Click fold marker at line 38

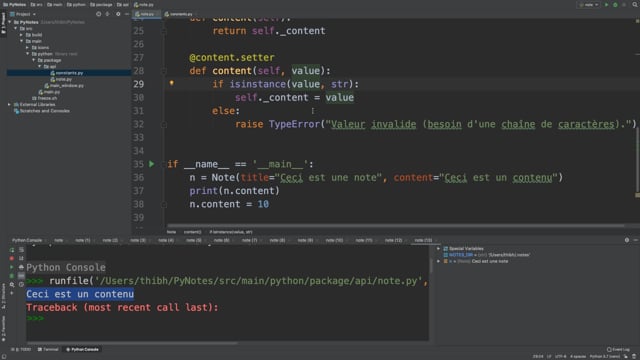click(164, 204)
